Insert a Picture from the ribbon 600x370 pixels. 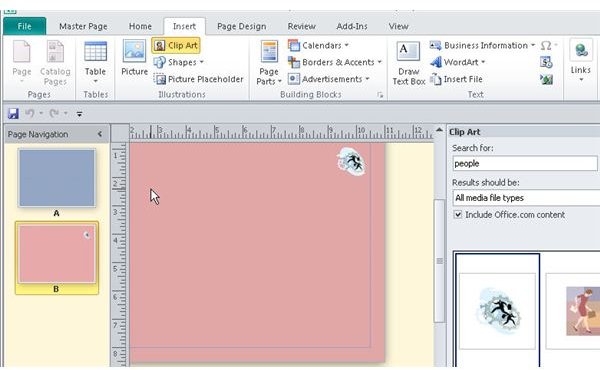click(134, 57)
